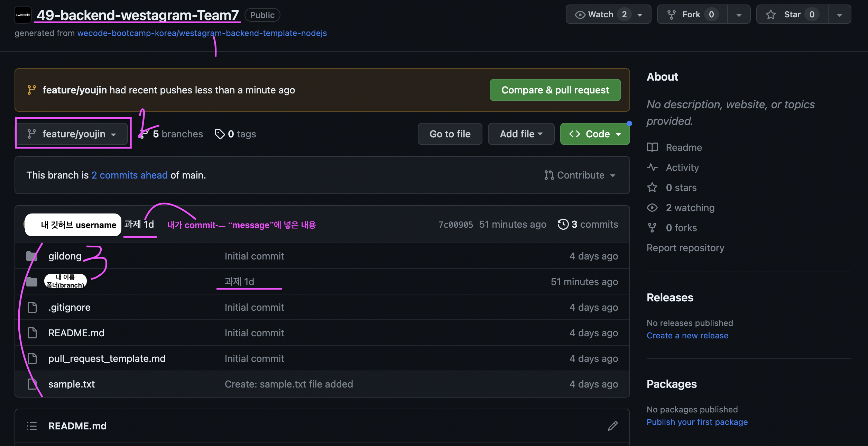This screenshot has height=446, width=868.
Task: Click the tags label icon
Action: 220,134
